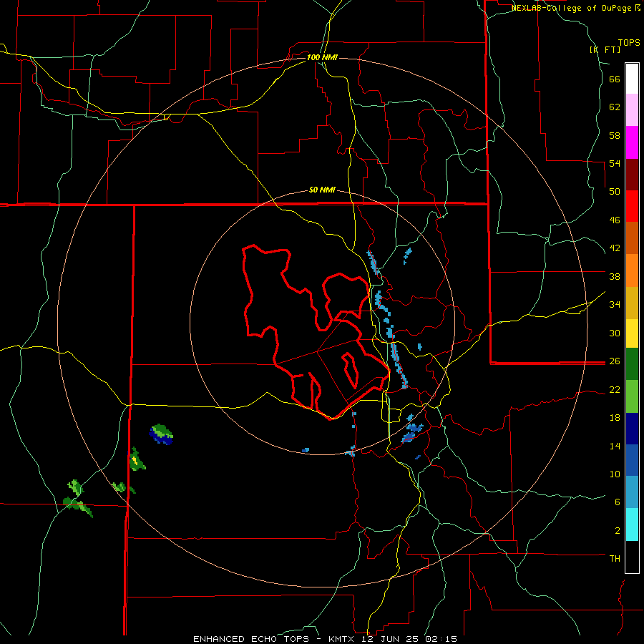Click the dark orange swatch on the legend
The width and height of the screenshot is (644, 644).
[x=632, y=238]
